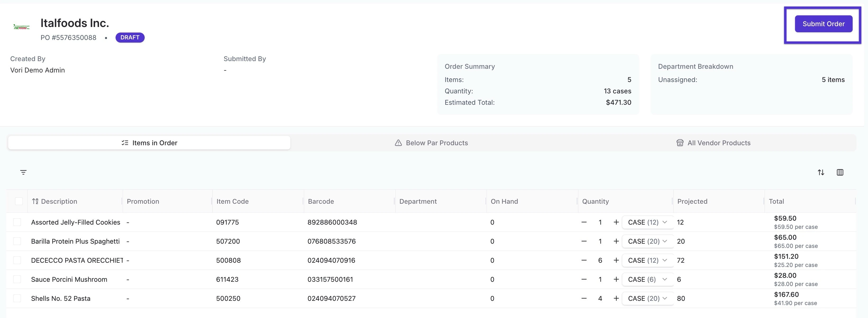Click the sort arrows icon
Image resolution: width=868 pixels, height=318 pixels.
(x=821, y=172)
